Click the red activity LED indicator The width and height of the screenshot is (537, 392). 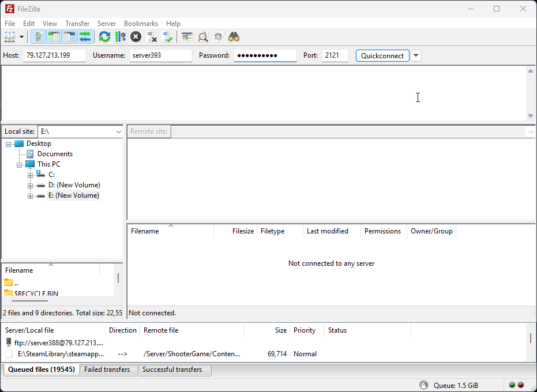tap(521, 385)
